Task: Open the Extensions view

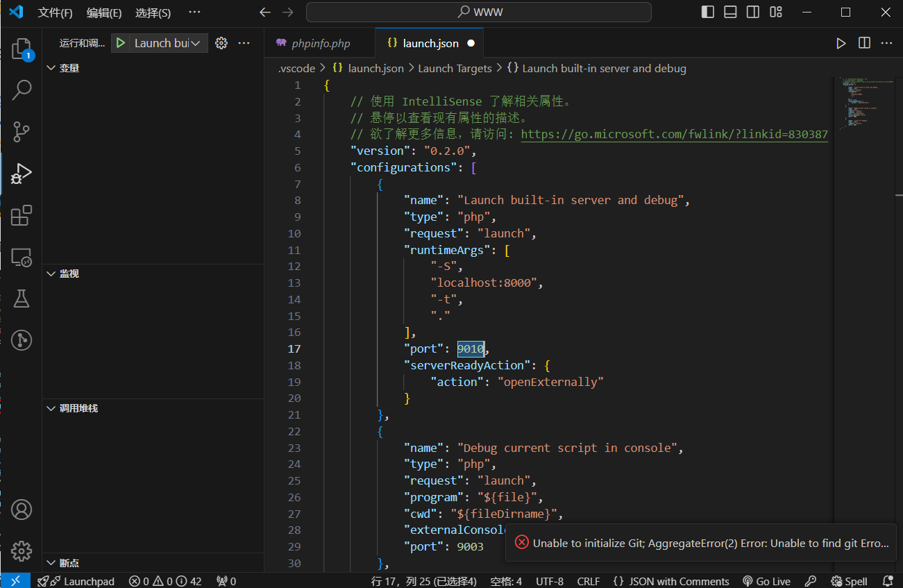Action: tap(22, 215)
